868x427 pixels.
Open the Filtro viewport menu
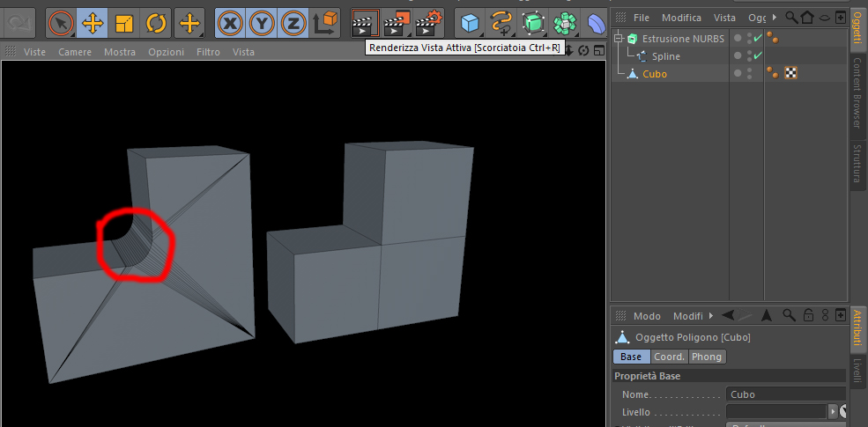pyautogui.click(x=208, y=52)
